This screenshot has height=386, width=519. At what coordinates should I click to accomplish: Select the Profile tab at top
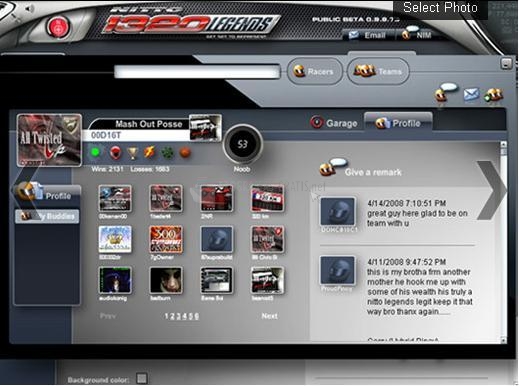[398, 123]
